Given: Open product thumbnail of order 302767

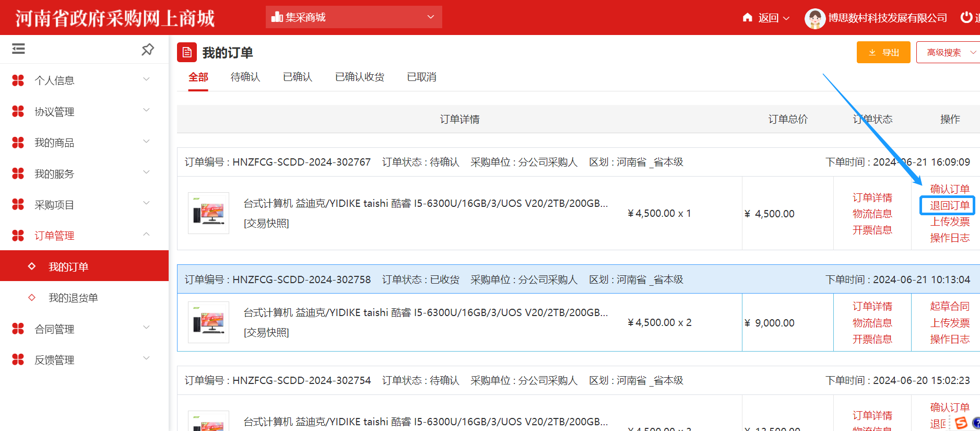Looking at the screenshot, I should 208,213.
